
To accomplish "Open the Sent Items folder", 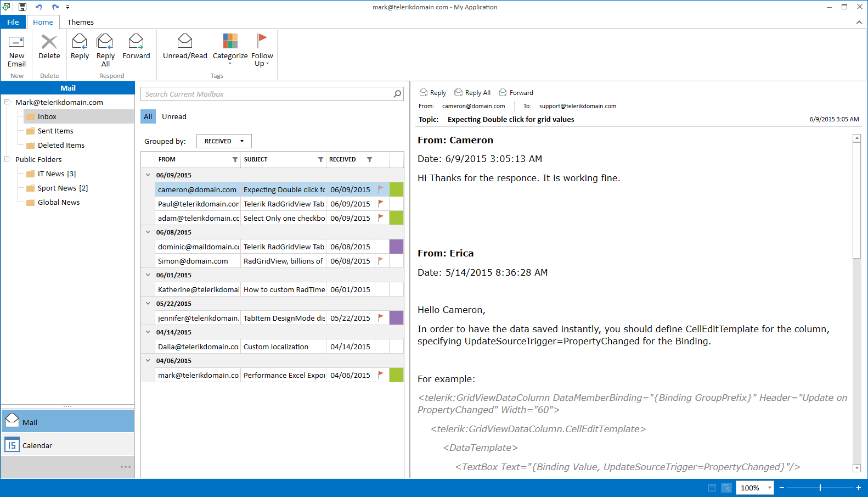I will [x=55, y=131].
